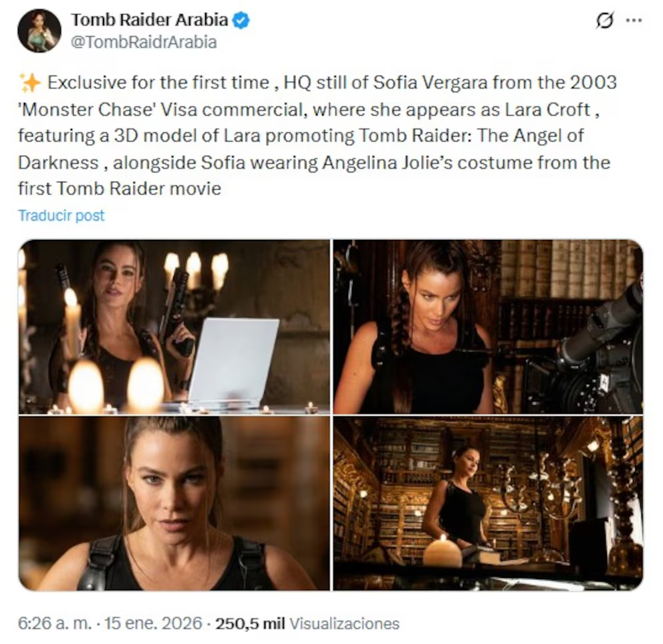663x644 pixels.
Task: Click the glowing candle in library photo
Action: (442, 551)
